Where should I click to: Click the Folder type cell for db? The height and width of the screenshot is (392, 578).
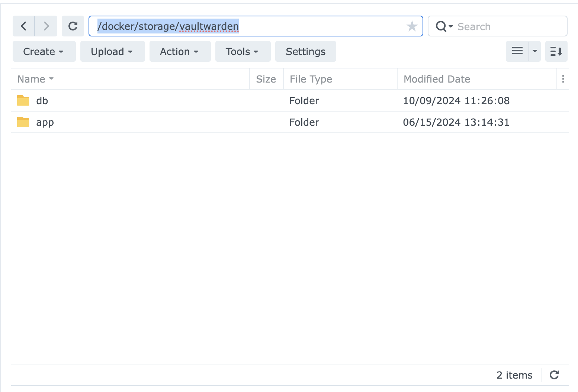(x=304, y=101)
